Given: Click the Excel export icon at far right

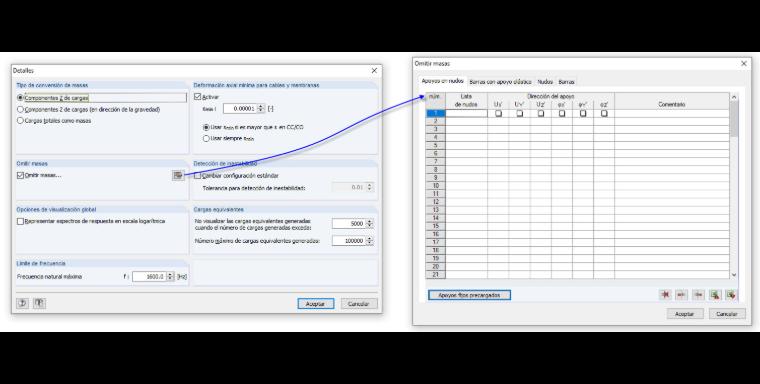Looking at the screenshot, I should point(731,294).
